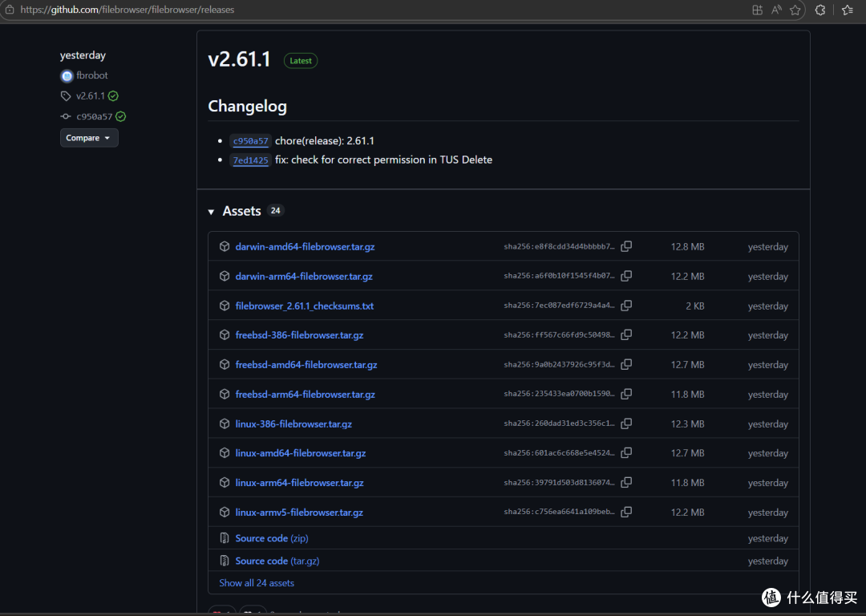Download linux-386-filebrowser.tar.gz
The height and width of the screenshot is (616, 866).
coord(293,423)
